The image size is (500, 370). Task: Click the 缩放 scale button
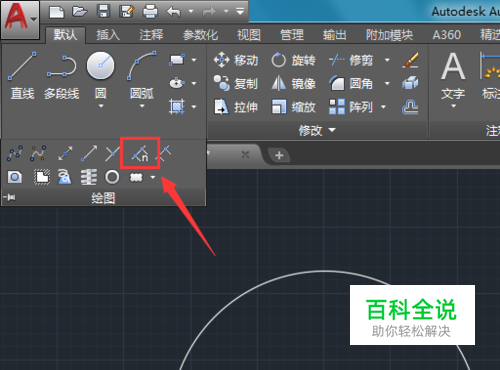(x=293, y=107)
